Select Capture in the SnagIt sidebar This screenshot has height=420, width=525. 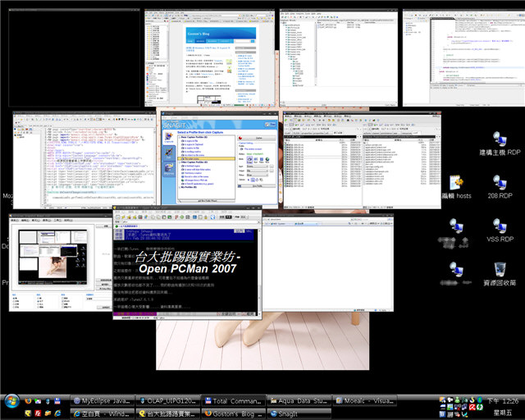coord(169,137)
